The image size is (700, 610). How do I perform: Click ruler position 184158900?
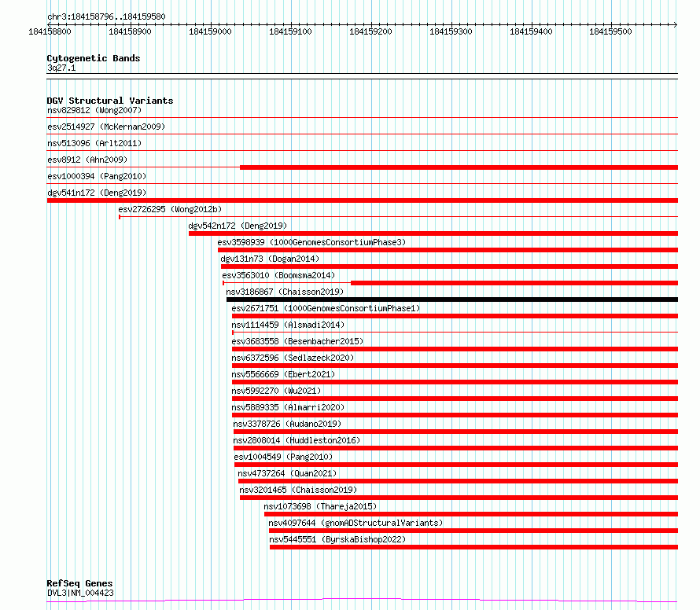click(x=130, y=31)
